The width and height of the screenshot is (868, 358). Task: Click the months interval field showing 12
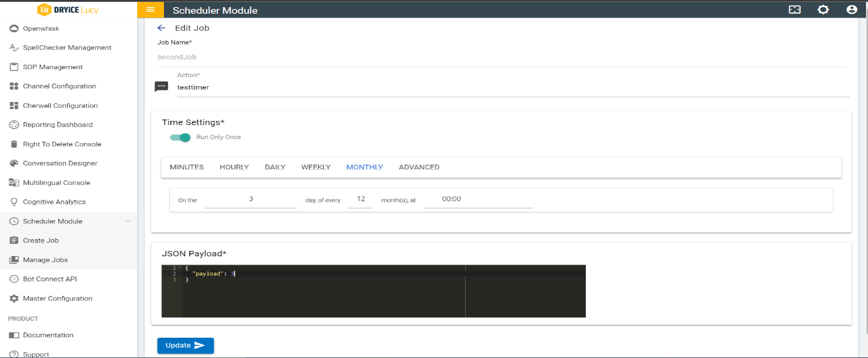(x=361, y=199)
